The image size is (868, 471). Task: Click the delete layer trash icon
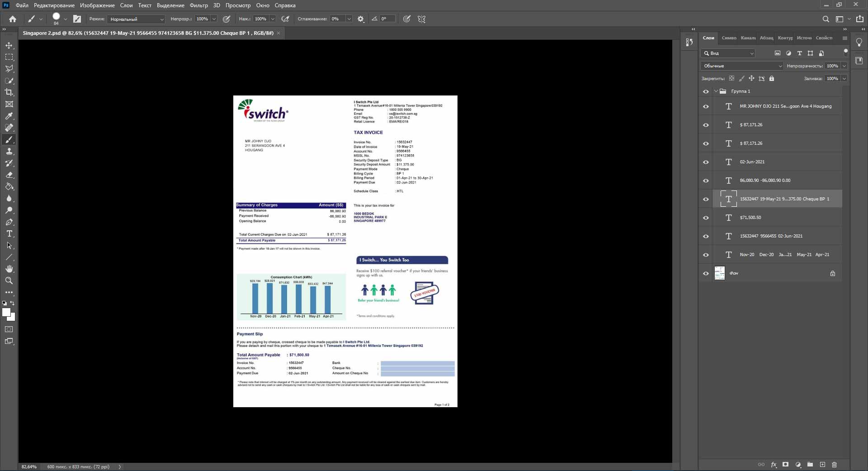834,465
